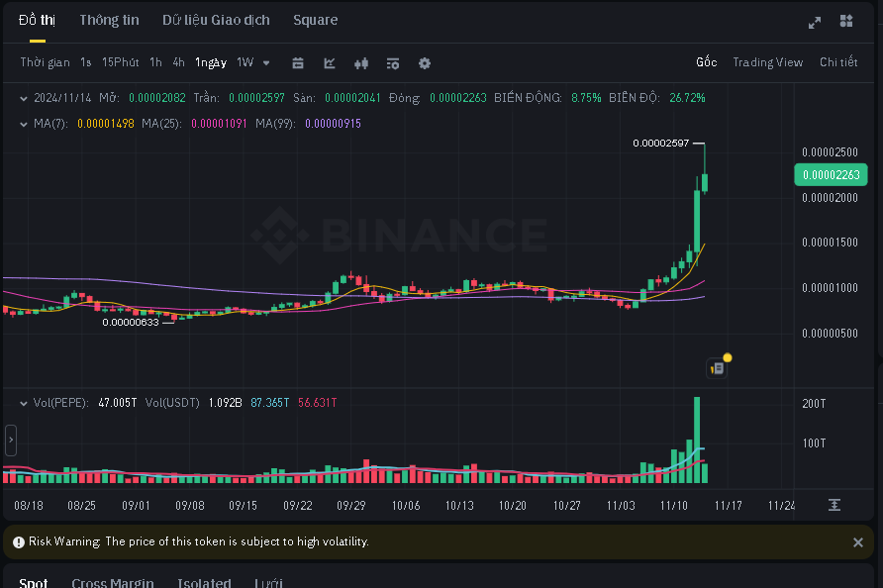Click the BIẾN ĐỘNG value 8.75%
Viewport: 883px width, 588px height.
coord(586,98)
